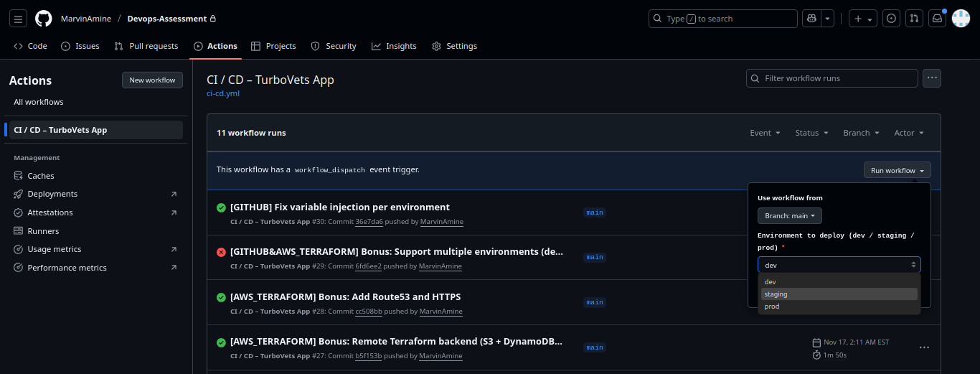Open Performance metrics in sidebar
This screenshot has width=980, height=374.
67,268
